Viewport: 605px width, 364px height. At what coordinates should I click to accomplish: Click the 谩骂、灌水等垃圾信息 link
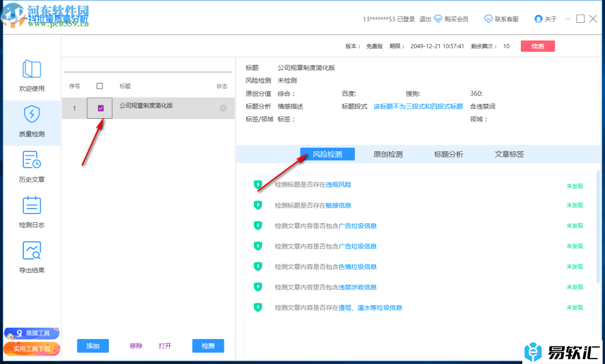pyautogui.click(x=371, y=307)
